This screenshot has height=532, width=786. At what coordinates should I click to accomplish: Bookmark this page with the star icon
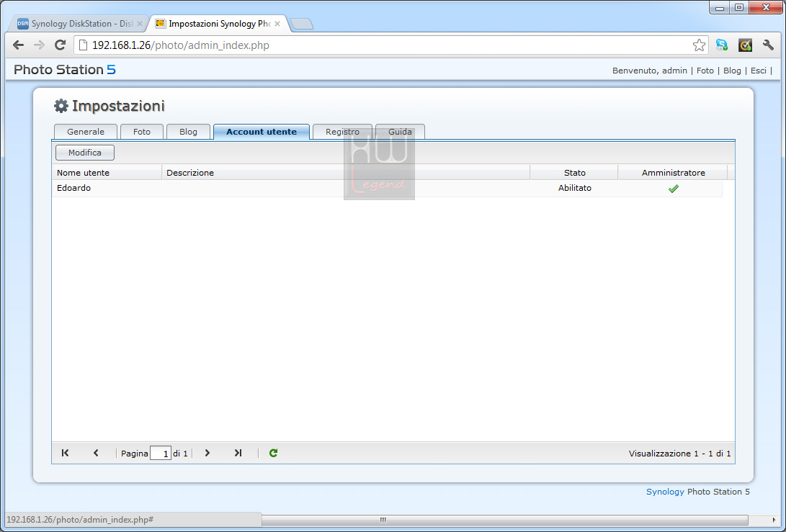699,45
